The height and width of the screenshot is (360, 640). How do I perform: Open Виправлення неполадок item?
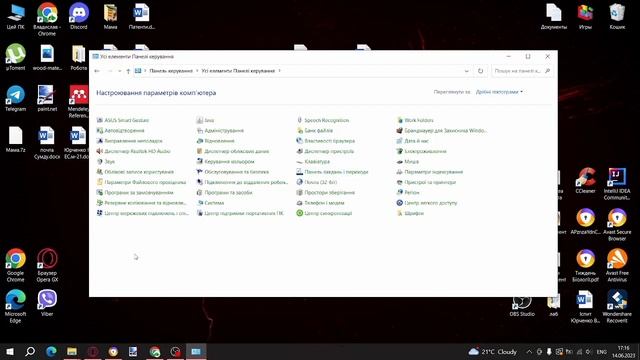click(129, 141)
